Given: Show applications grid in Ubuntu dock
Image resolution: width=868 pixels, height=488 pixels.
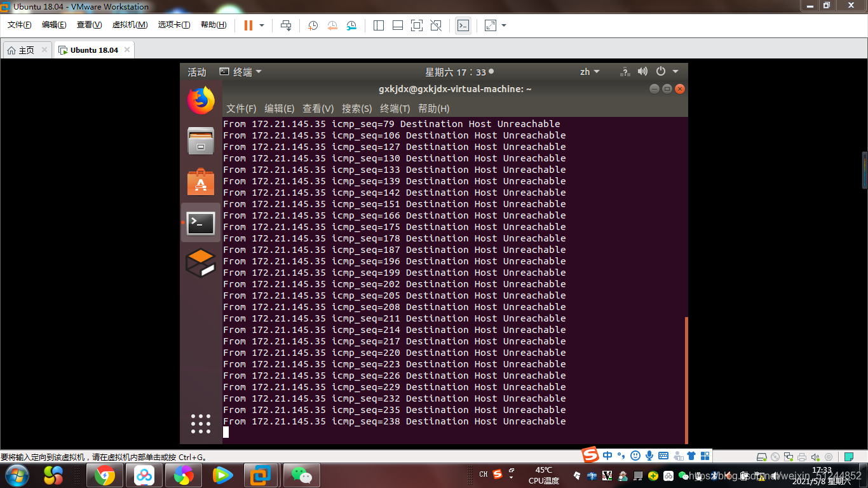Looking at the screenshot, I should point(201,424).
